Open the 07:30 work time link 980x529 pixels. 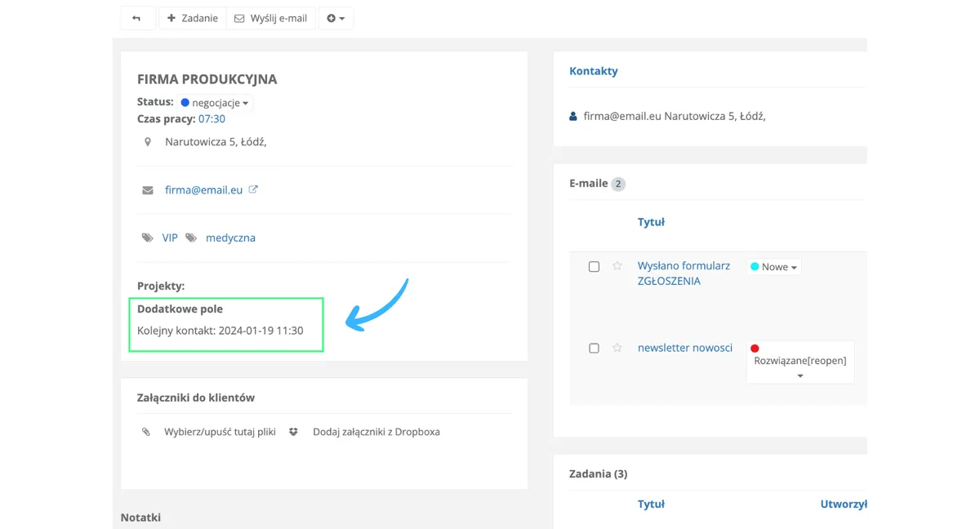click(212, 118)
